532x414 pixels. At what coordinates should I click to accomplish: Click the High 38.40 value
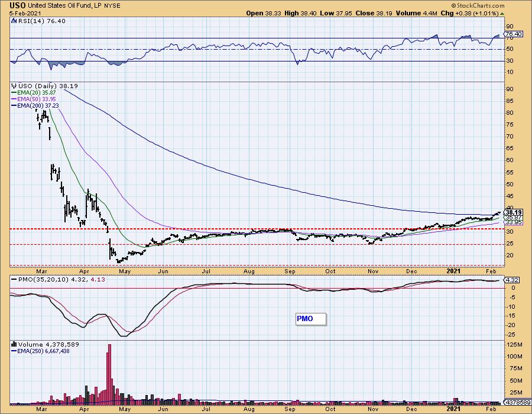coord(301,14)
